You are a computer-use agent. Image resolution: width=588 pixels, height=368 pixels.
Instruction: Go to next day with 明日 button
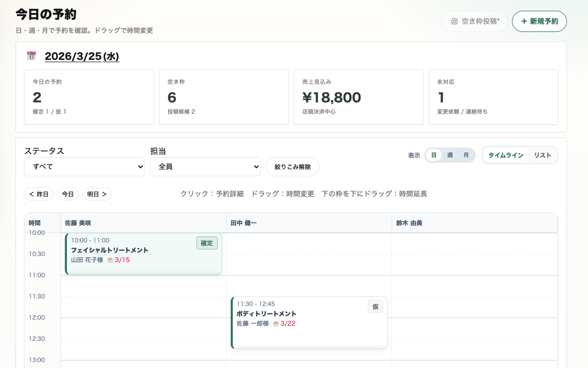pos(97,194)
